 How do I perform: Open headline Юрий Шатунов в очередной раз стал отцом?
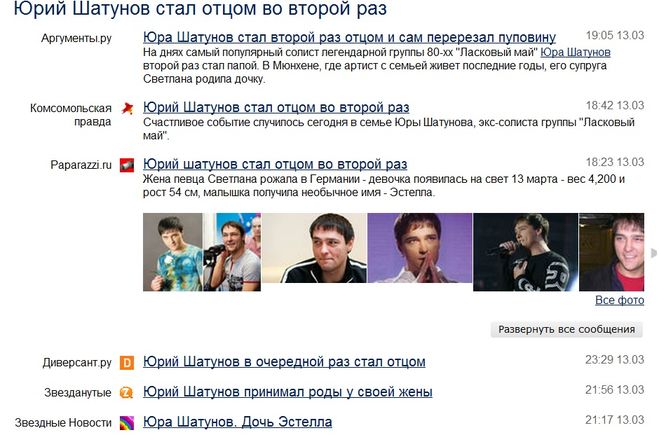tap(284, 362)
